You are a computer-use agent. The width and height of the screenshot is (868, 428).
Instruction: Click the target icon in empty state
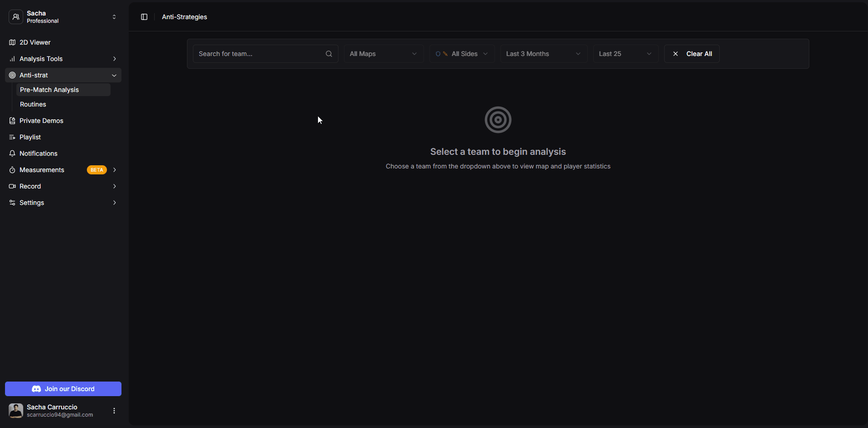(498, 120)
